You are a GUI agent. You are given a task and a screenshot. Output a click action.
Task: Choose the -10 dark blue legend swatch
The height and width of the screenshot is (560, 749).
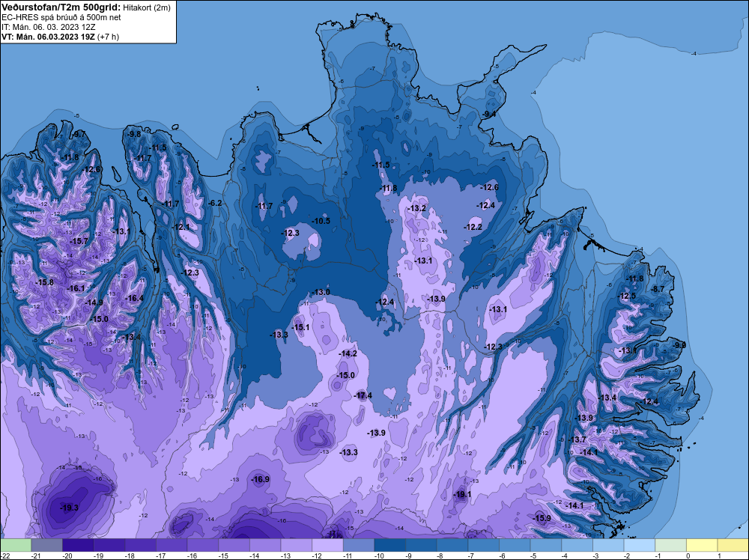[390, 545]
